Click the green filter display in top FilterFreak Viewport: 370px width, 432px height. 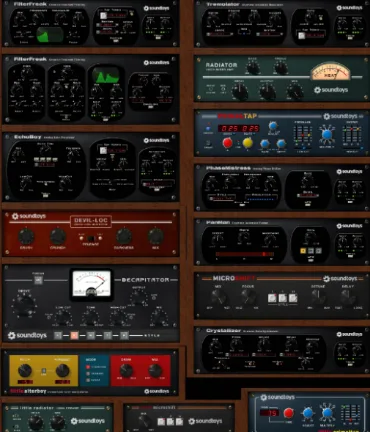[50, 35]
